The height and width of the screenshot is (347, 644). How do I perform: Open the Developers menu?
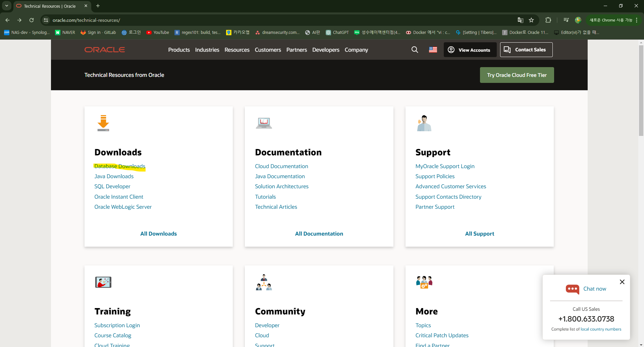(x=326, y=50)
